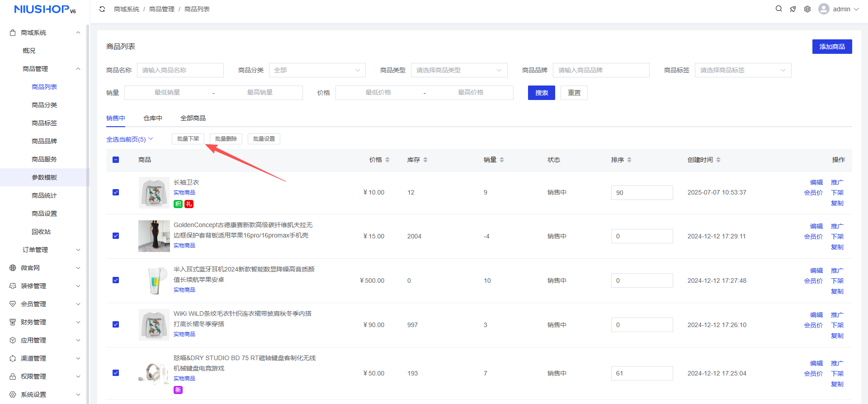This screenshot has width=868, height=404.
Task: Open the gear settings icon in header
Action: coord(807,9)
